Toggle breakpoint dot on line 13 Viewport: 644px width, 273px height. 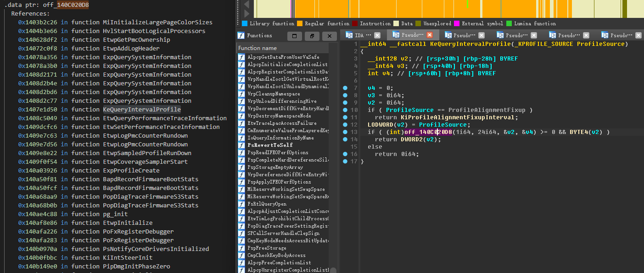coord(345,132)
